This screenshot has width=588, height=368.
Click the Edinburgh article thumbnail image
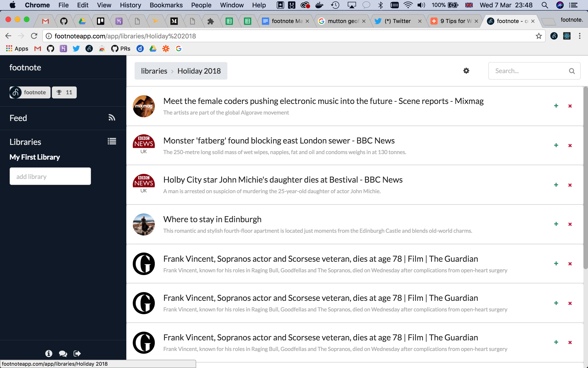tap(144, 224)
